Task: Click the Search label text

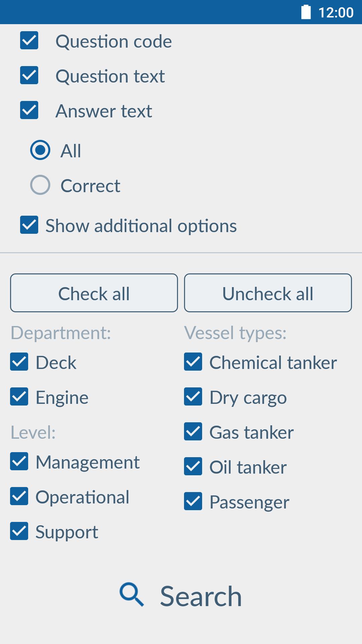Action: pos(201,596)
